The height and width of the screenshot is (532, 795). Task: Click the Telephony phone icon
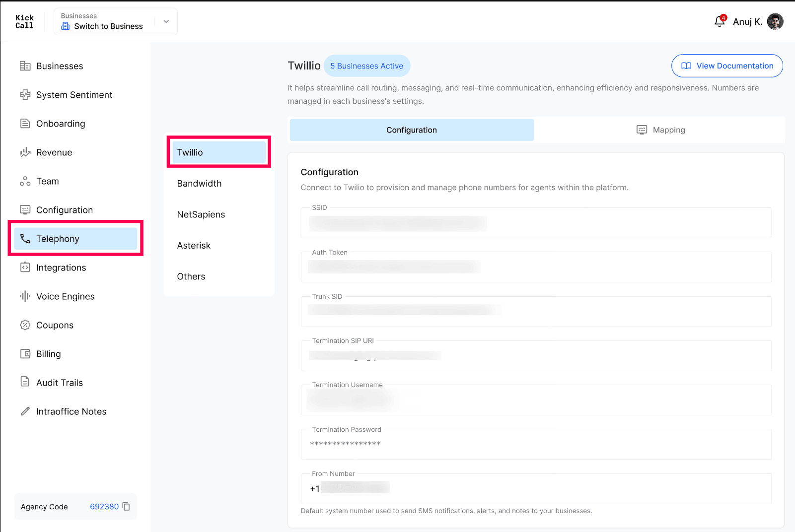[25, 239]
